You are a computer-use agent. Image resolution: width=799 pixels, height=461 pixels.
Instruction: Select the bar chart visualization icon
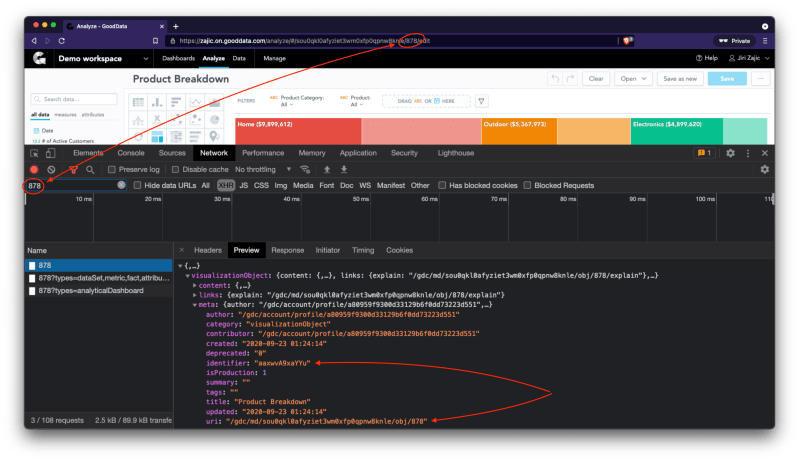pos(176,102)
